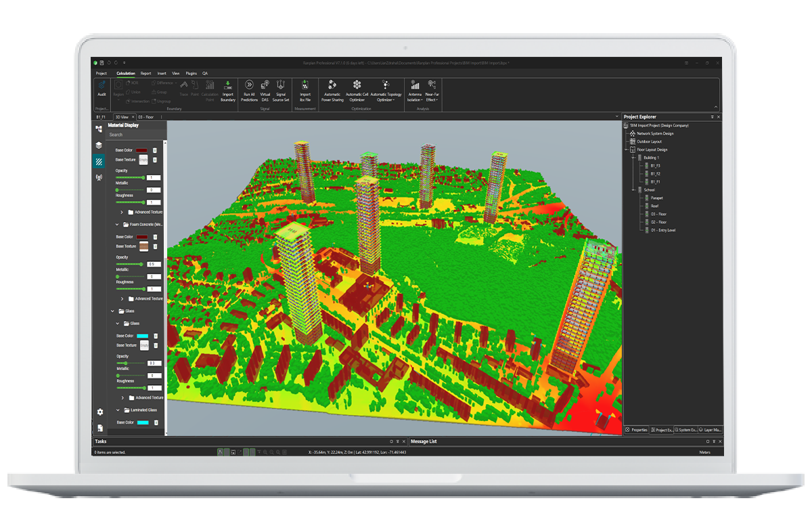
Task: Open the Project menu tab
Action: pos(101,73)
